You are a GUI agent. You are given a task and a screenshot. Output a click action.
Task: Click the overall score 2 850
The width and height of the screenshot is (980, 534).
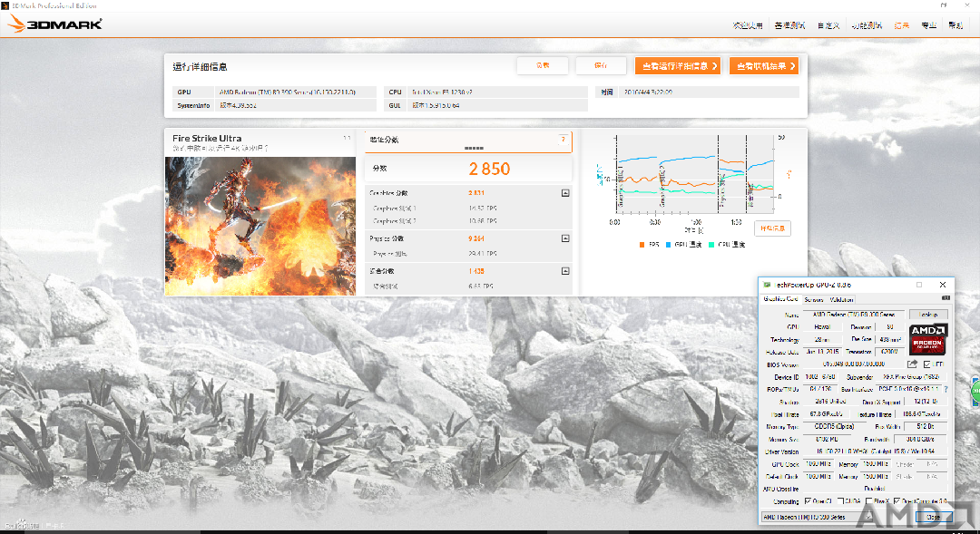[489, 169]
